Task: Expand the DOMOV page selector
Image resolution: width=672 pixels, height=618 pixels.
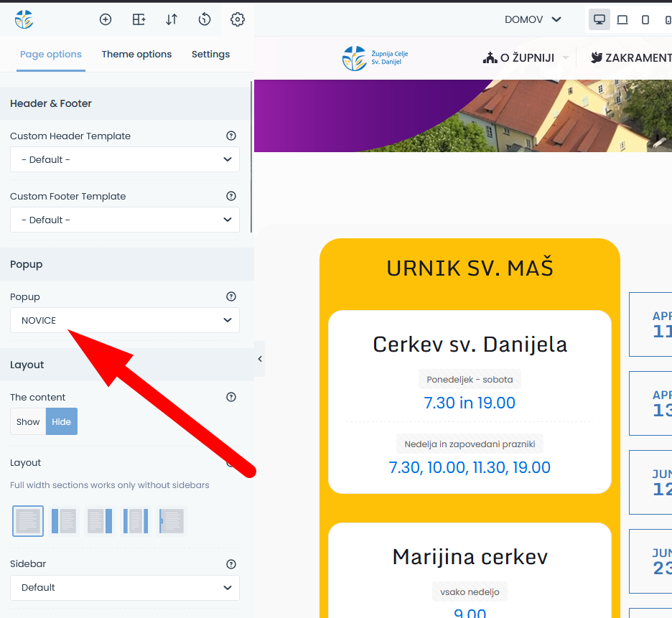Action: coord(533,19)
